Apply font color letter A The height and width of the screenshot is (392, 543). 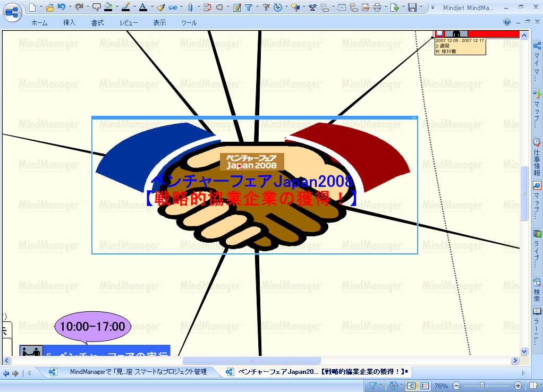[x=143, y=7]
